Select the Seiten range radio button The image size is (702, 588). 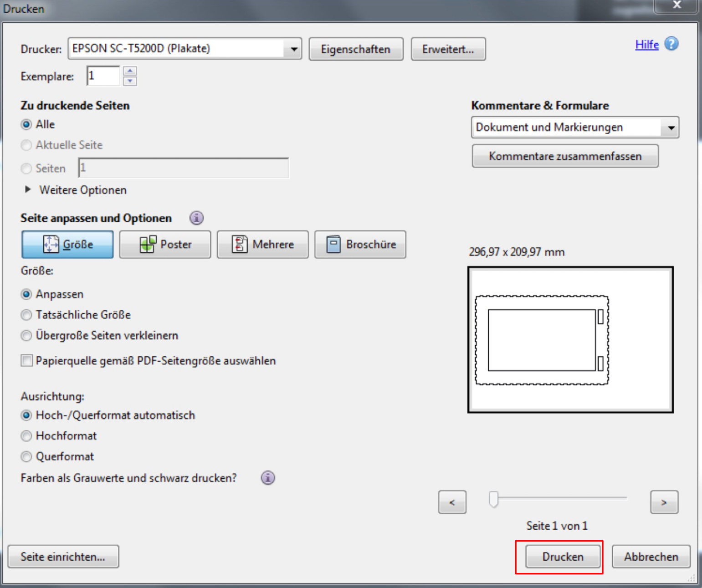point(26,169)
